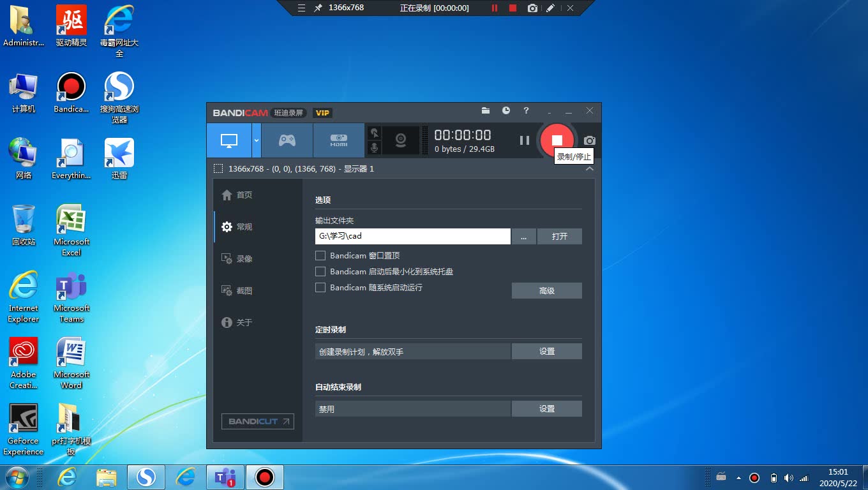
Task: Open GeForce Experience desktop icon
Action: pyautogui.click(x=24, y=429)
